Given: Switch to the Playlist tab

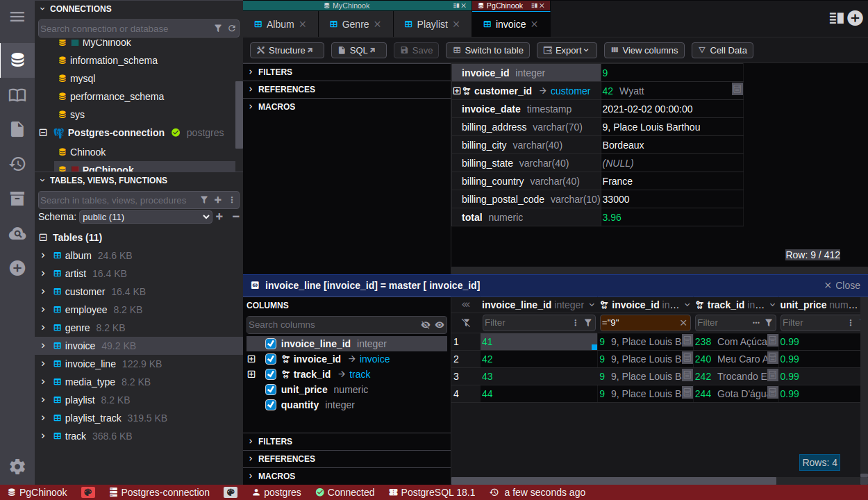Looking at the screenshot, I should click(x=432, y=24).
